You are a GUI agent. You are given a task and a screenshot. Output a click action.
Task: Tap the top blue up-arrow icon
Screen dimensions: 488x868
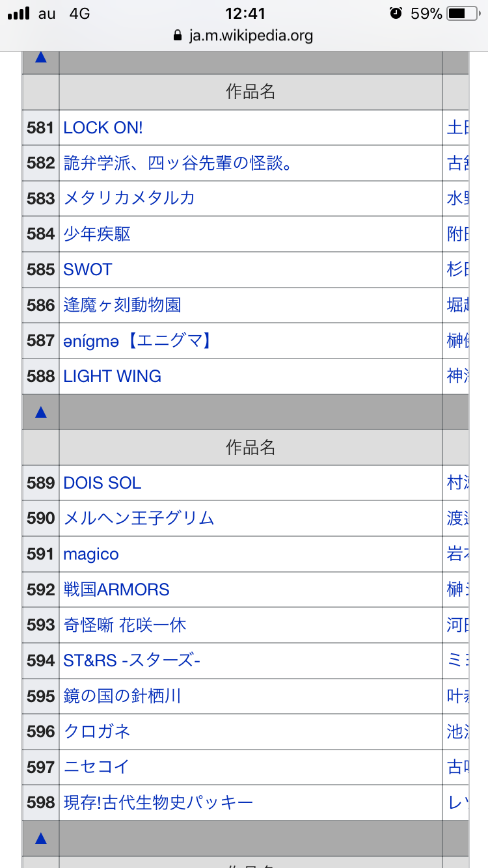point(40,57)
